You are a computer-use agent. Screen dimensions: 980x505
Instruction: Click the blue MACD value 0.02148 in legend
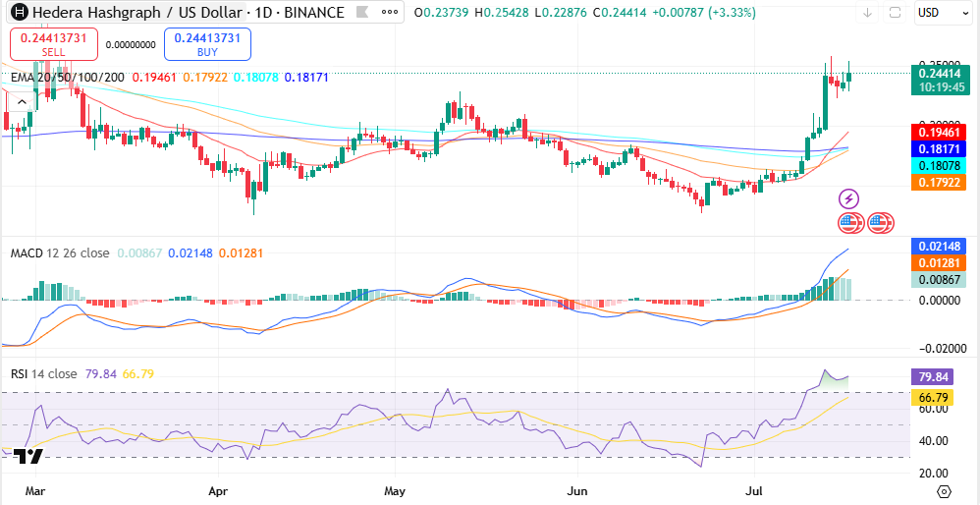pyautogui.click(x=190, y=253)
